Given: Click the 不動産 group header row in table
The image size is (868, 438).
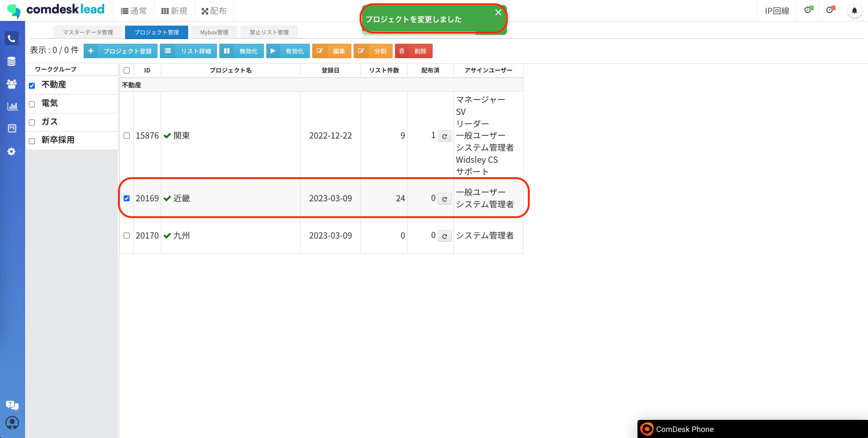Looking at the screenshot, I should pos(322,85).
